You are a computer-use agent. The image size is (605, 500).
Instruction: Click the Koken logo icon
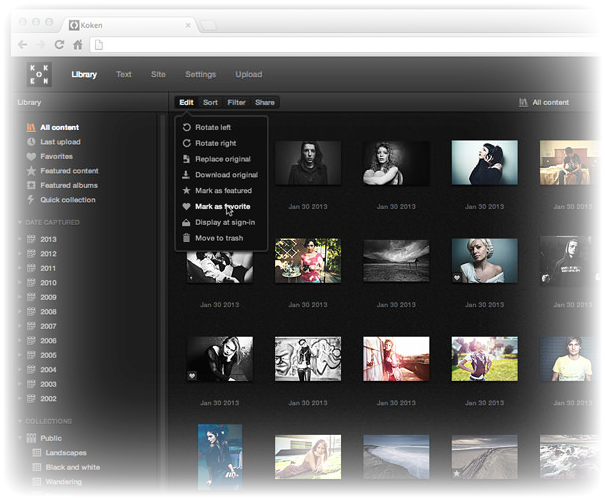coord(39,74)
